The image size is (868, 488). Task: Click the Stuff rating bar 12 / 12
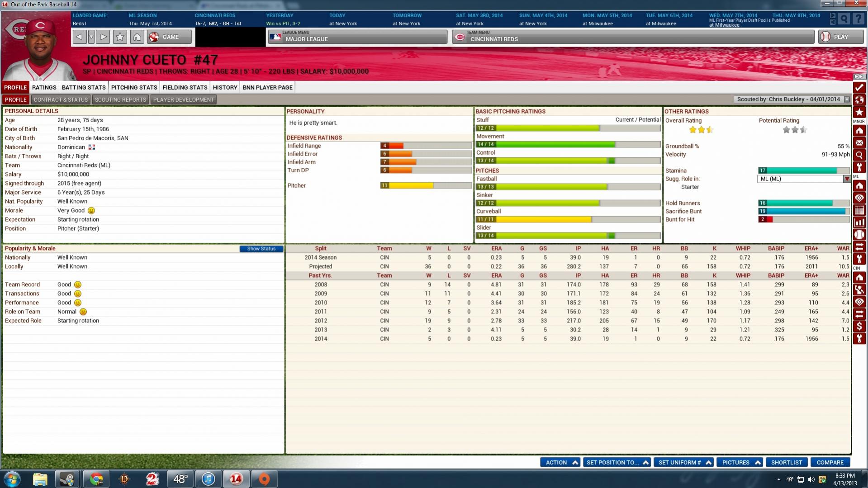tap(568, 128)
